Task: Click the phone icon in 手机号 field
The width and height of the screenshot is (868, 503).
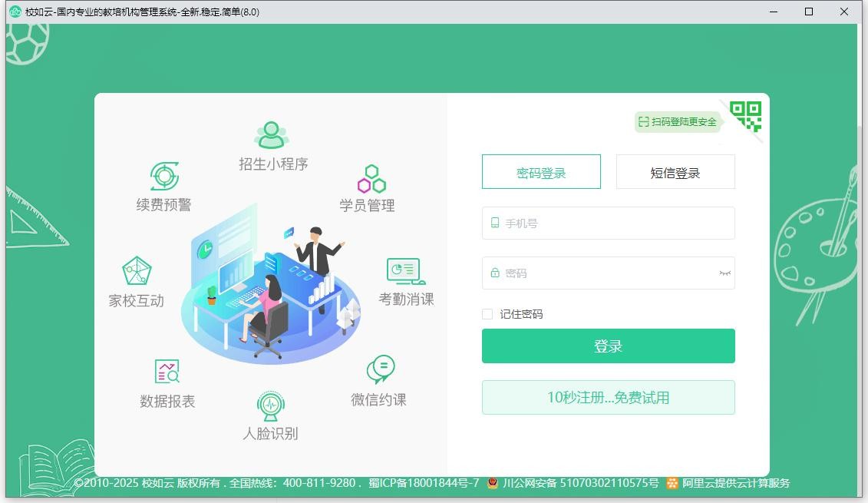Action: (x=495, y=223)
